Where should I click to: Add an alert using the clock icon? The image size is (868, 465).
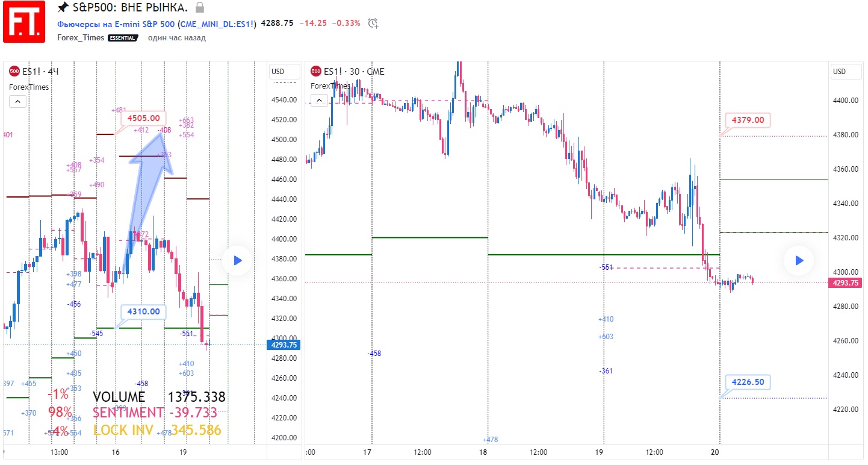(373, 23)
